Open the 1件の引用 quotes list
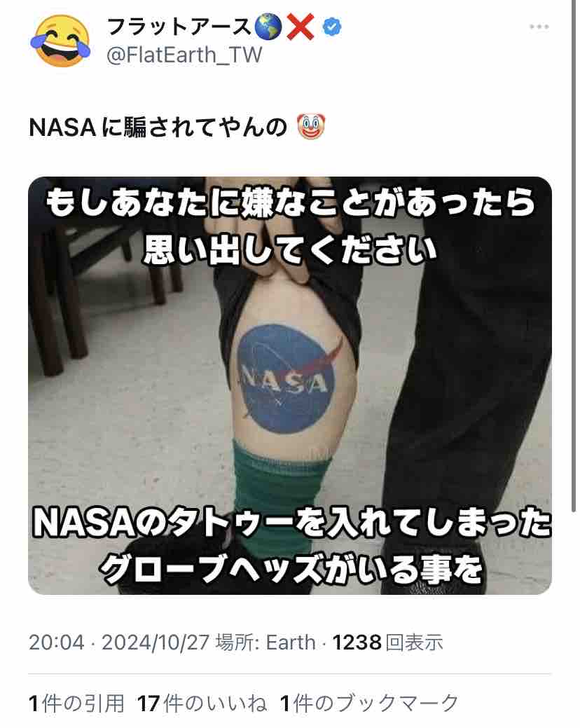Image resolution: width=580 pixels, height=728 pixels. 76,703
